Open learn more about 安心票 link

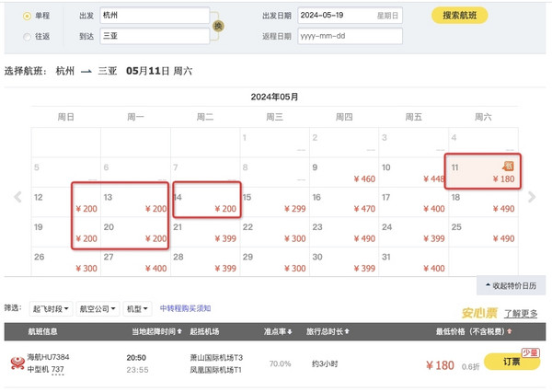coord(521,313)
